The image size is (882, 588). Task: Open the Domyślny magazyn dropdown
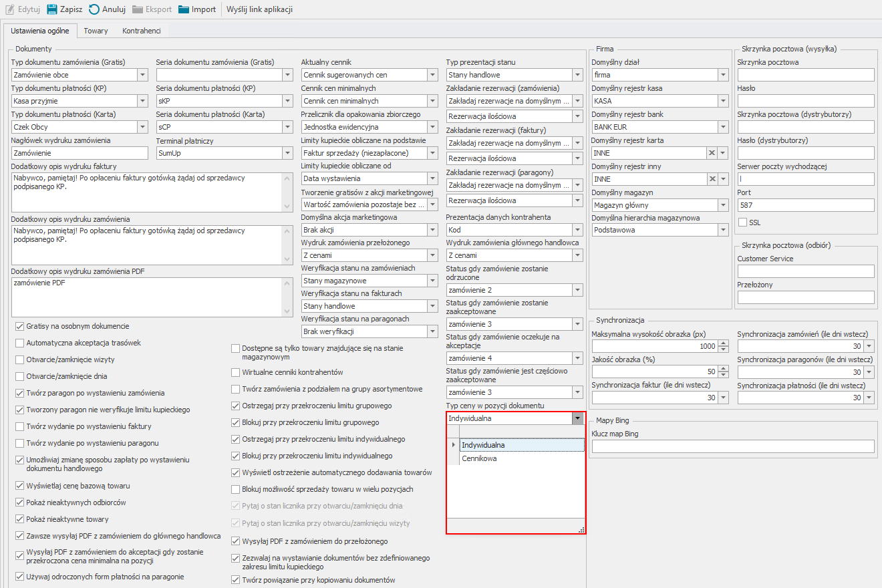click(722, 205)
